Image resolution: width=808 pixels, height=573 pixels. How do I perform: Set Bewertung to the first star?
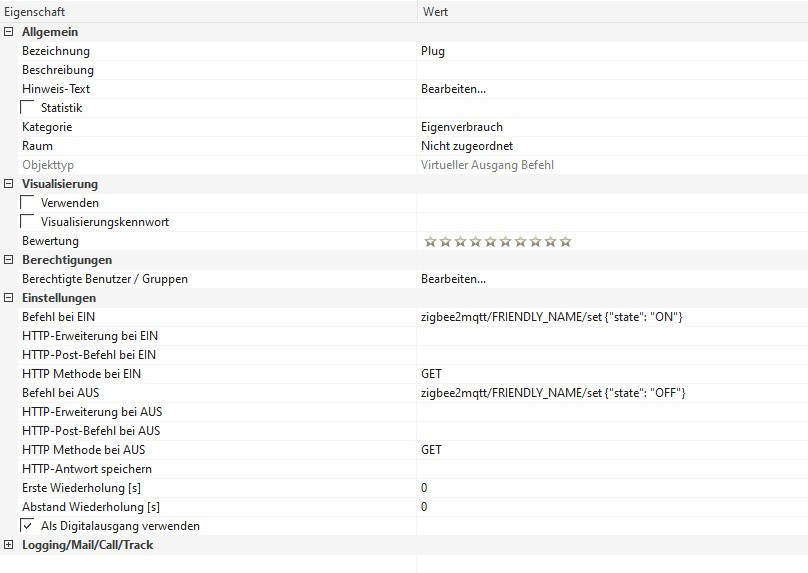[x=430, y=241]
